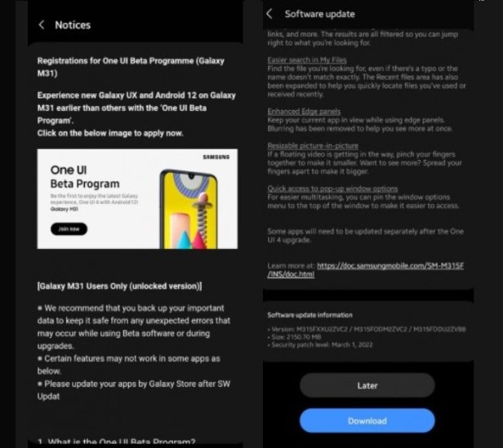Viewport: 503px width, 448px height.
Task: Tap the Software update title text
Action: pyautogui.click(x=320, y=14)
